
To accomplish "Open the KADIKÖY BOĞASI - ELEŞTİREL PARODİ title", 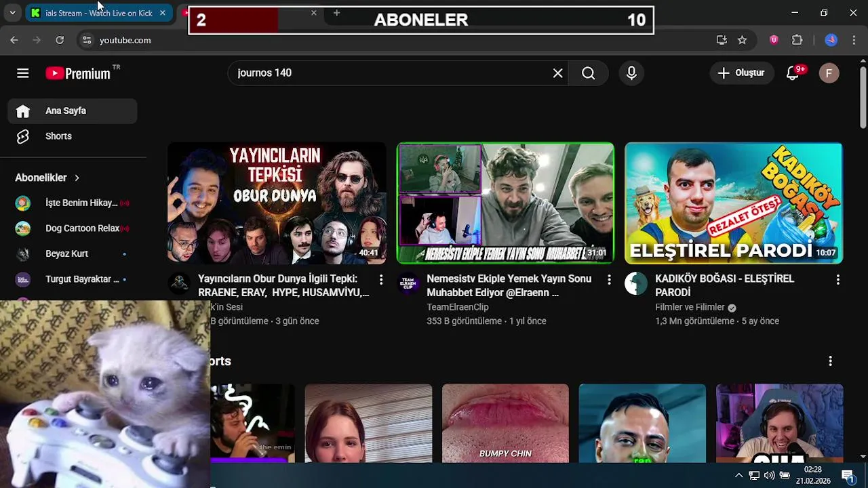I will 724,285.
